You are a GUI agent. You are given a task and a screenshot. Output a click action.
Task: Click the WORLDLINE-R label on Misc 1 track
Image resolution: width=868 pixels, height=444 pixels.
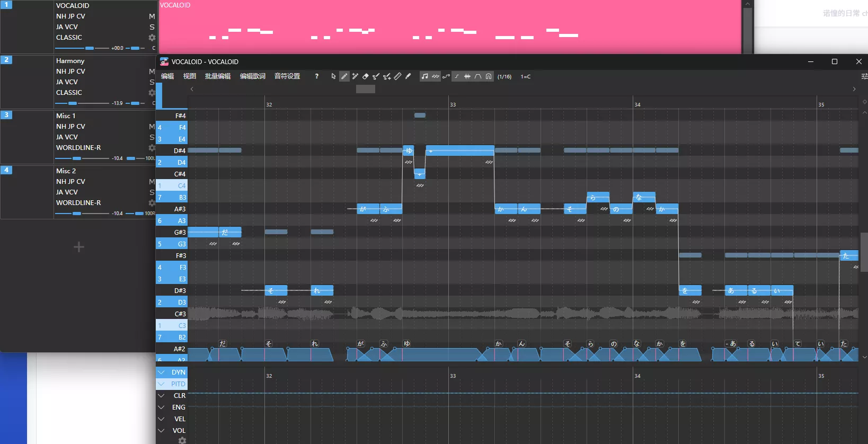[x=78, y=148]
